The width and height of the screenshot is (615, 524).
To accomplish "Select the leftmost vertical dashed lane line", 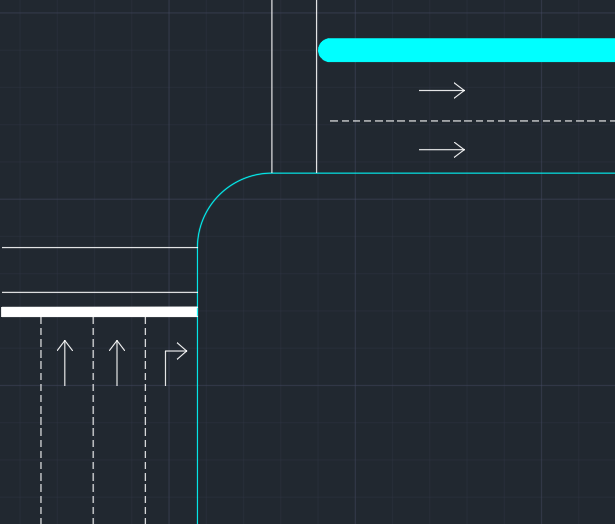I will click(41, 420).
